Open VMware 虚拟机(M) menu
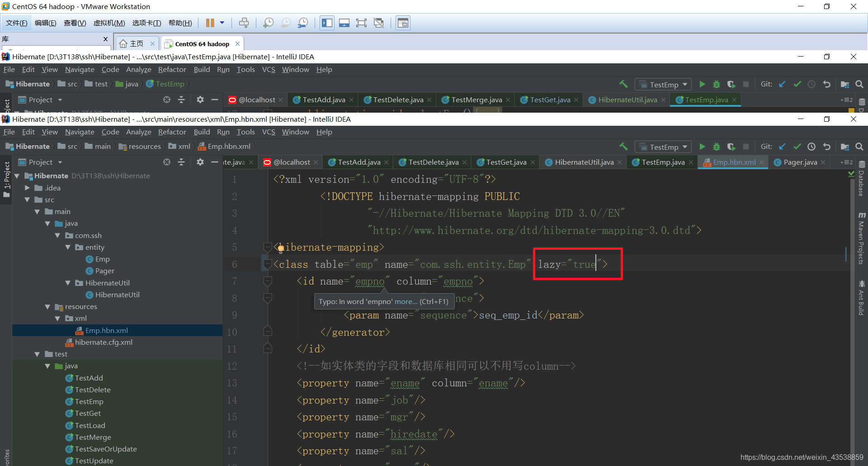The width and height of the screenshot is (868, 466). coord(109,23)
